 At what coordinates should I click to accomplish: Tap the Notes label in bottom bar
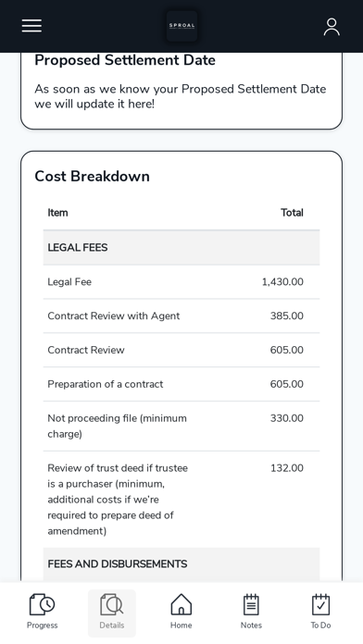coord(251,625)
